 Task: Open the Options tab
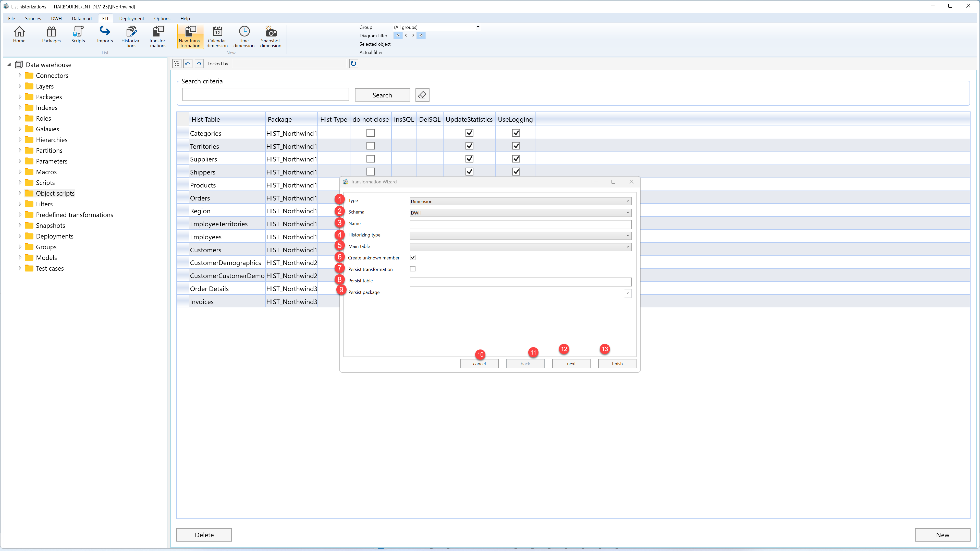point(162,18)
